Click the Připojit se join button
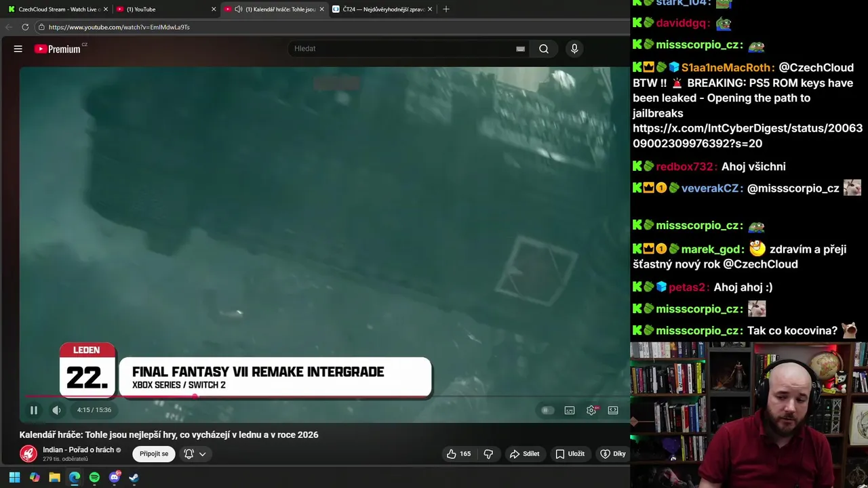Viewport: 868px width, 488px height. [x=154, y=454]
